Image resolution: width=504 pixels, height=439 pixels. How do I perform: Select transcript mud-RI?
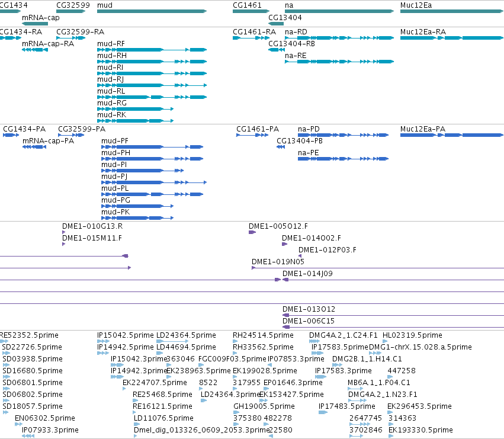152,73
